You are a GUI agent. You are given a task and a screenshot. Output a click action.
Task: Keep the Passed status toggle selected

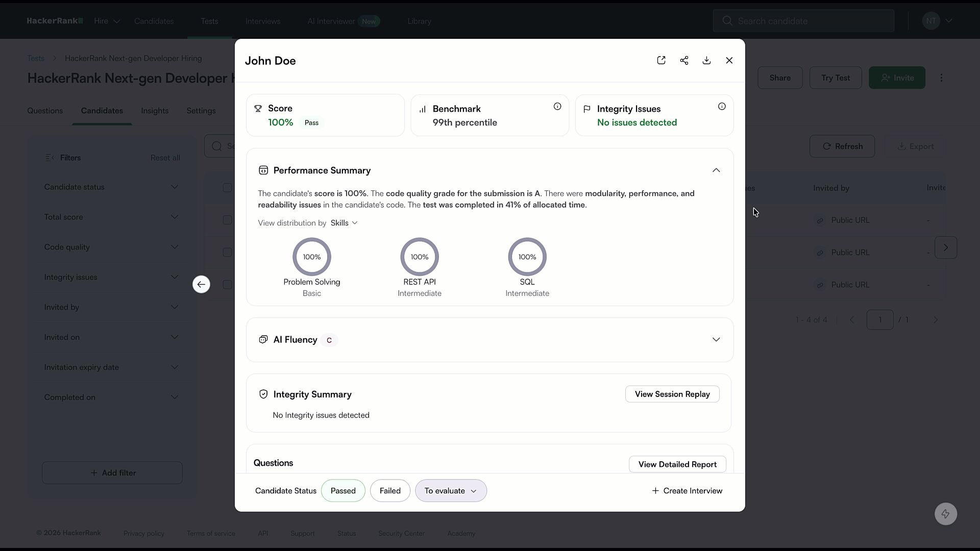point(344,490)
